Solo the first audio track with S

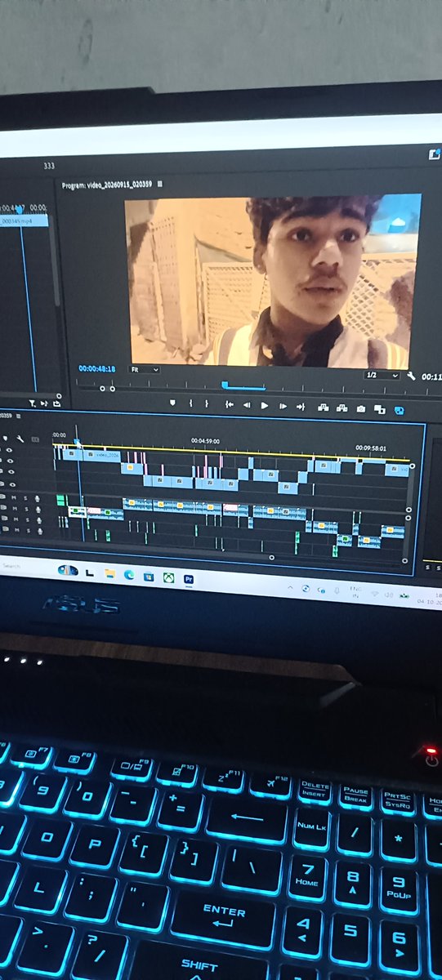coord(25,498)
